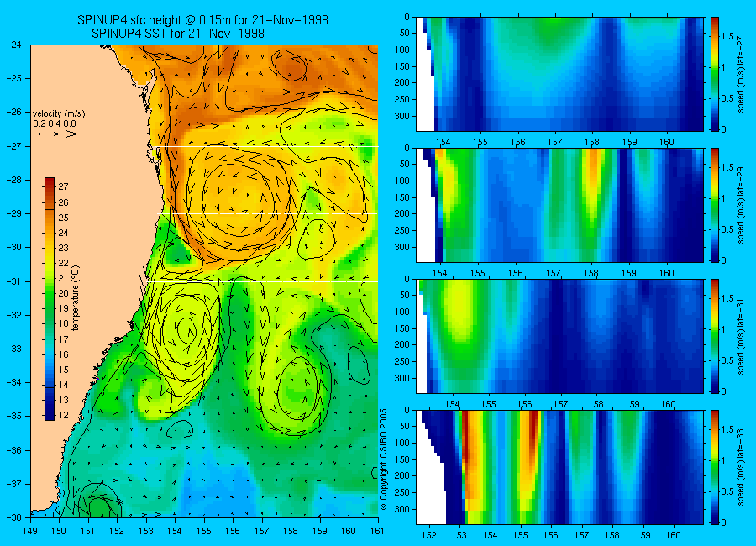Image resolution: width=756 pixels, height=546 pixels.
Task: Click the '© Copyright CSIRO 2005' text
Action: pyautogui.click(x=384, y=459)
